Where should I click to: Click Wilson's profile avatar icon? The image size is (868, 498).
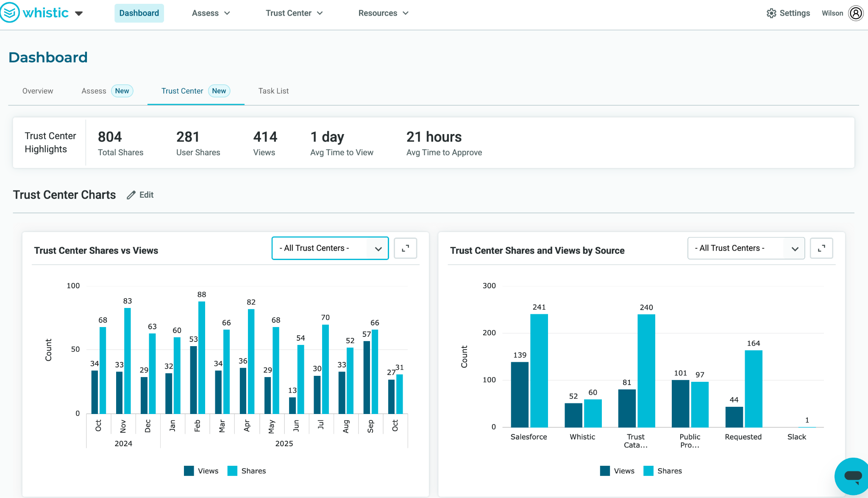pyautogui.click(x=856, y=13)
